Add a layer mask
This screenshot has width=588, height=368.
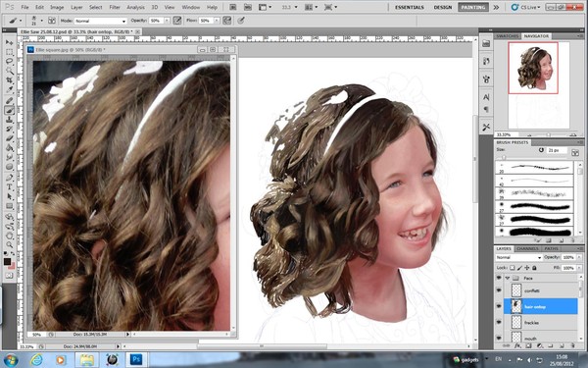tap(528, 345)
